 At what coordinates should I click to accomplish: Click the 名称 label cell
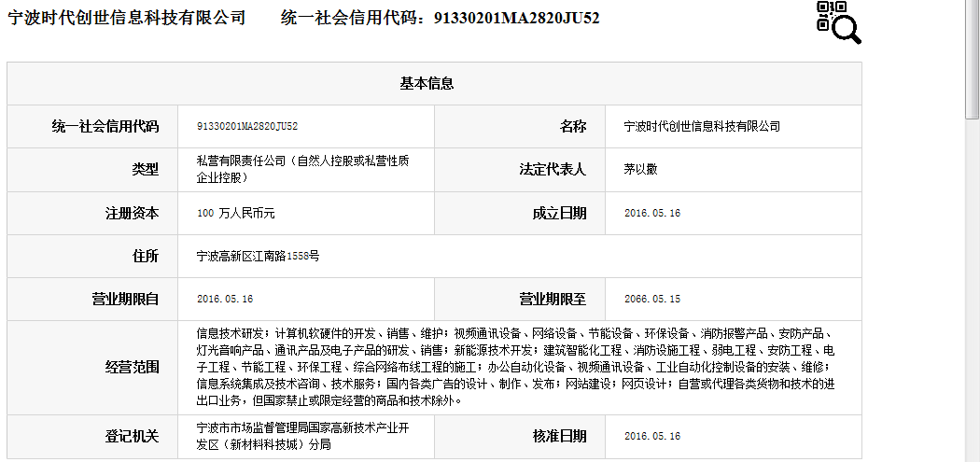click(x=572, y=126)
